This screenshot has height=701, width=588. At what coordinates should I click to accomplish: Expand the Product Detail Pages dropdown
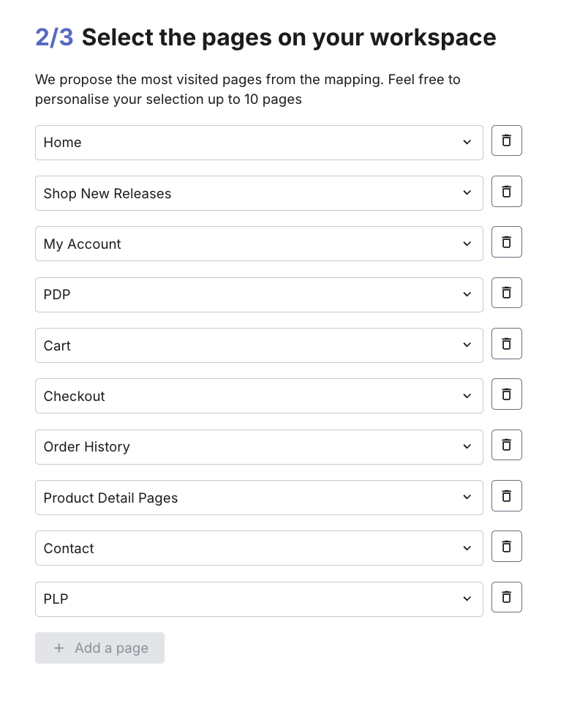point(259,497)
